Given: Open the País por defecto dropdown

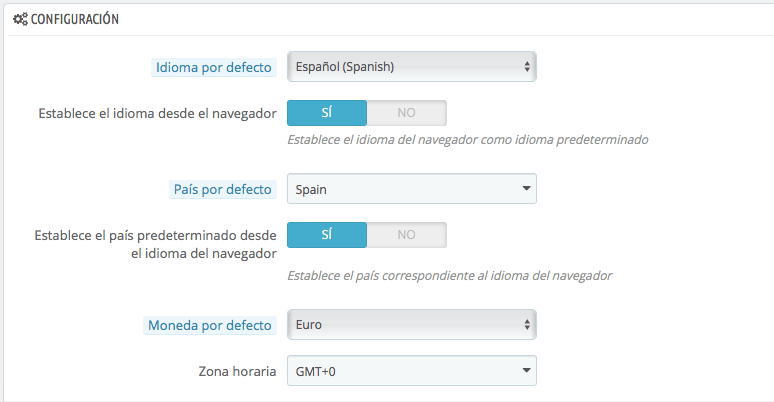Looking at the screenshot, I should [x=412, y=189].
